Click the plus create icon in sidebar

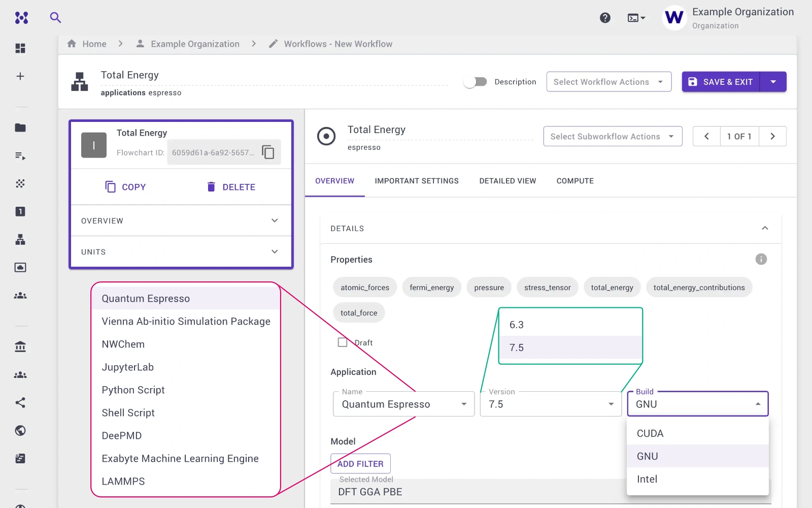pos(20,76)
